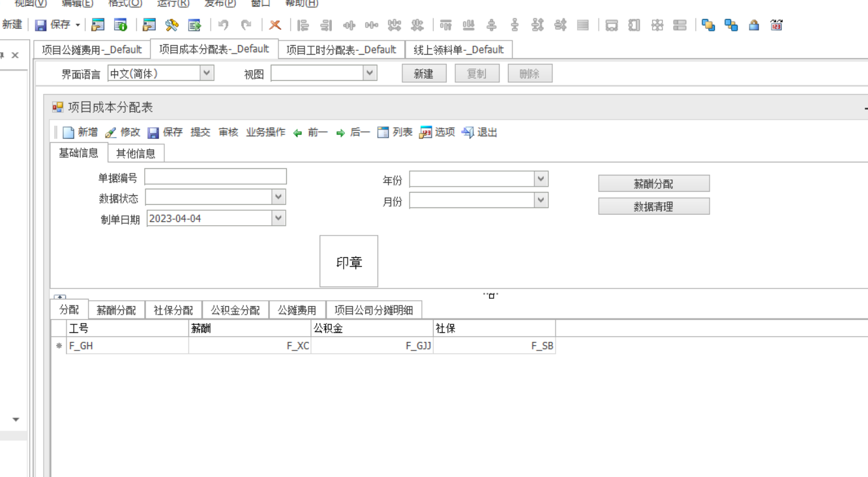Click the padlock lock controls icon
Image resolution: width=868 pixels, height=477 pixels.
click(754, 25)
